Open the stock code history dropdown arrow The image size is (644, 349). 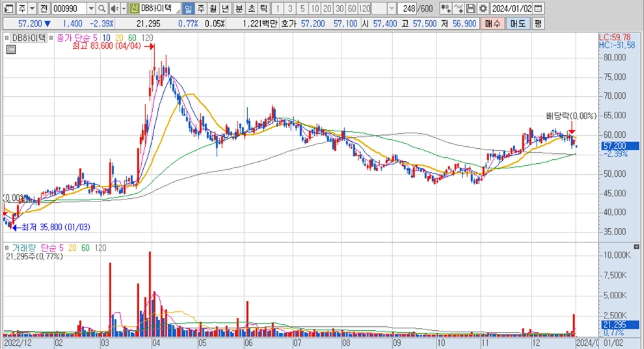tap(91, 8)
